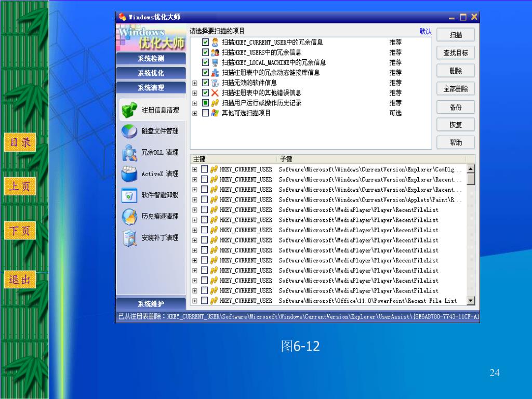Go to 目录 slide navigation button
This screenshot has height=399, width=532.
20,142
